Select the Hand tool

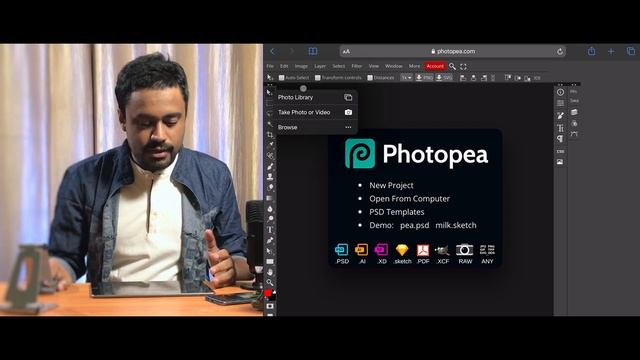click(270, 272)
